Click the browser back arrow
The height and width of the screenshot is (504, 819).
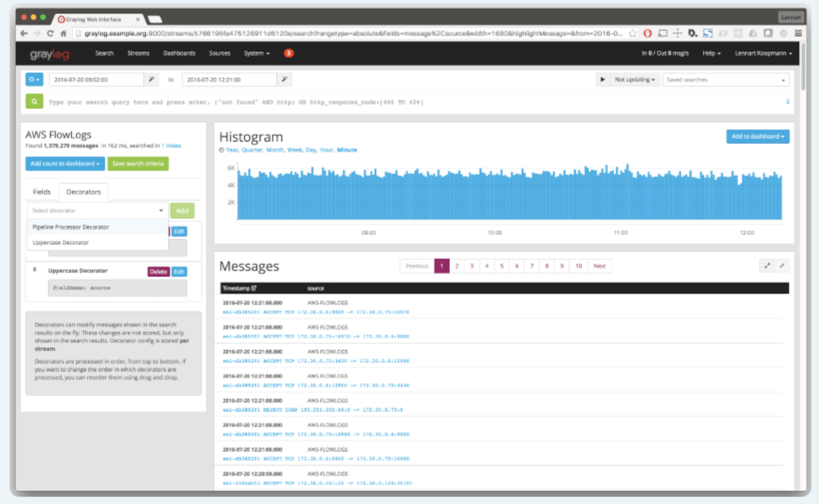pos(24,33)
